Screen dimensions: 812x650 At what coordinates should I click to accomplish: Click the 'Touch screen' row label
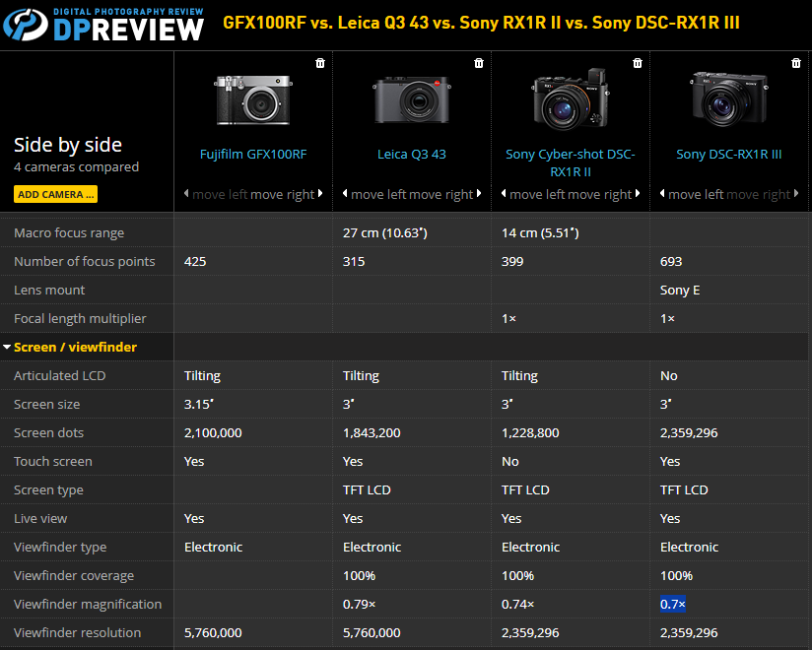click(53, 461)
